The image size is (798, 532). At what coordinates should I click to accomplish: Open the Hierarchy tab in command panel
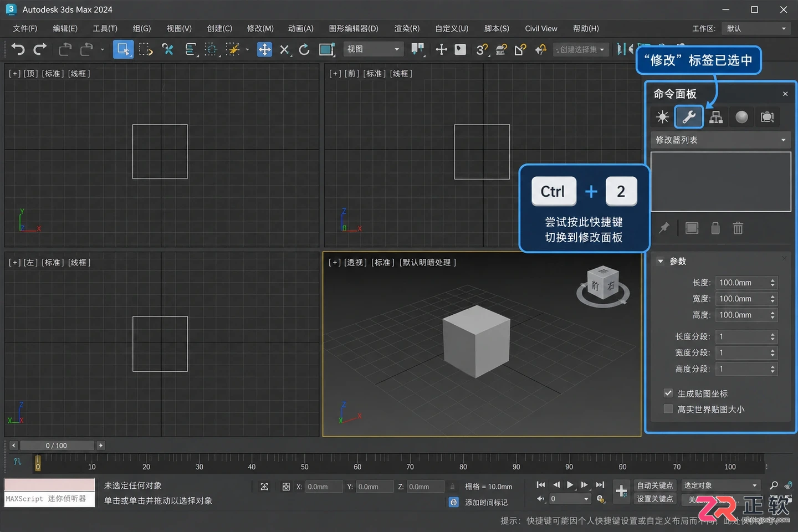point(716,117)
